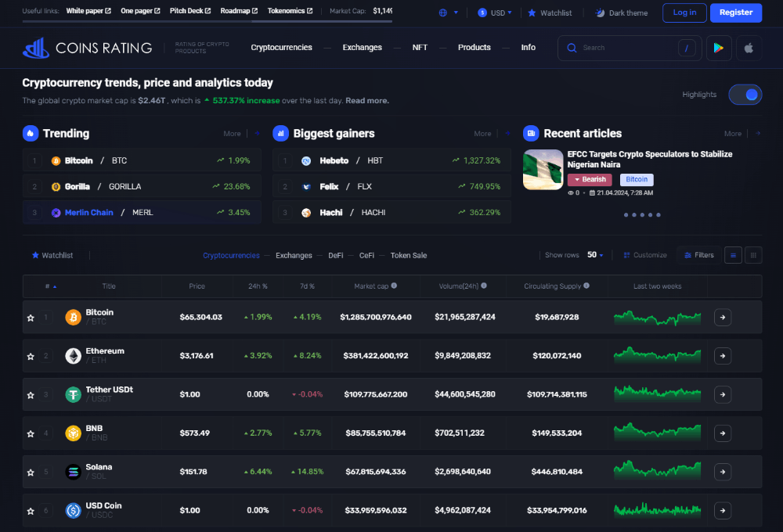Open the Exchanges navigation menu
This screenshot has width=783, height=532.
(362, 48)
